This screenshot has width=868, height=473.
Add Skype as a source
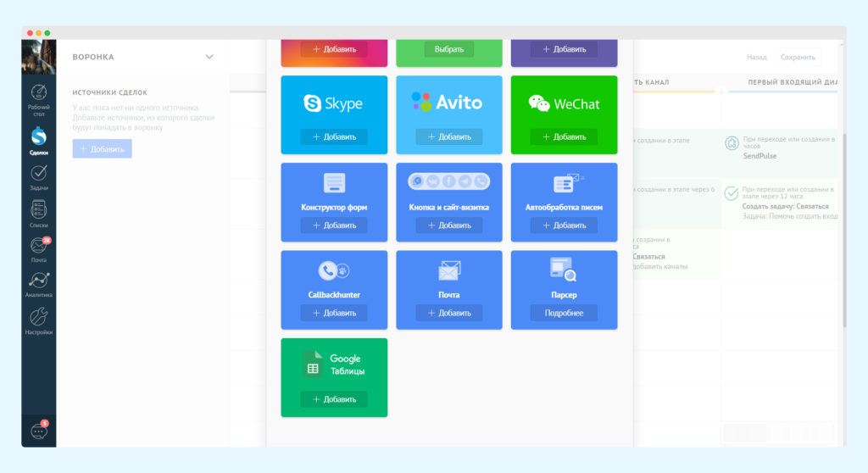[x=334, y=136]
